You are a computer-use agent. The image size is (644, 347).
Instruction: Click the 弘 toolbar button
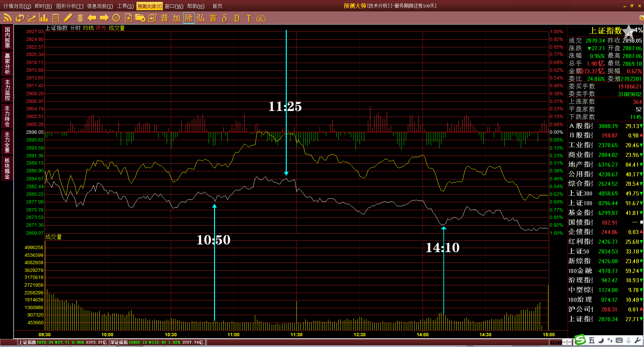click(x=201, y=18)
